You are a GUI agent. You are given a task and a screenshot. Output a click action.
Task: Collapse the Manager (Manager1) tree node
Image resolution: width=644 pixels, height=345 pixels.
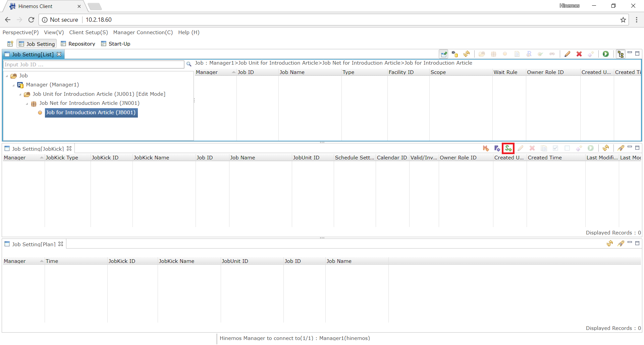tap(13, 85)
